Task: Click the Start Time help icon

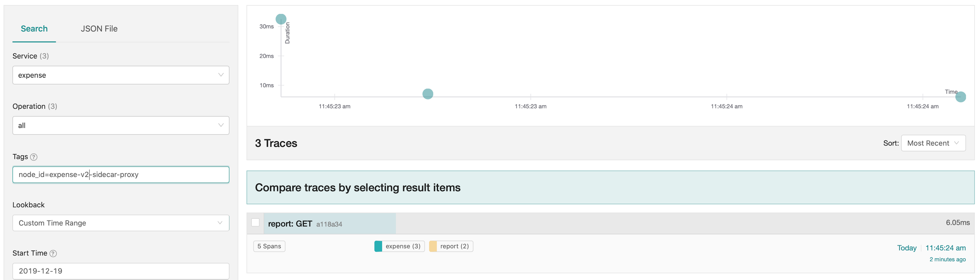Action: [x=53, y=253]
